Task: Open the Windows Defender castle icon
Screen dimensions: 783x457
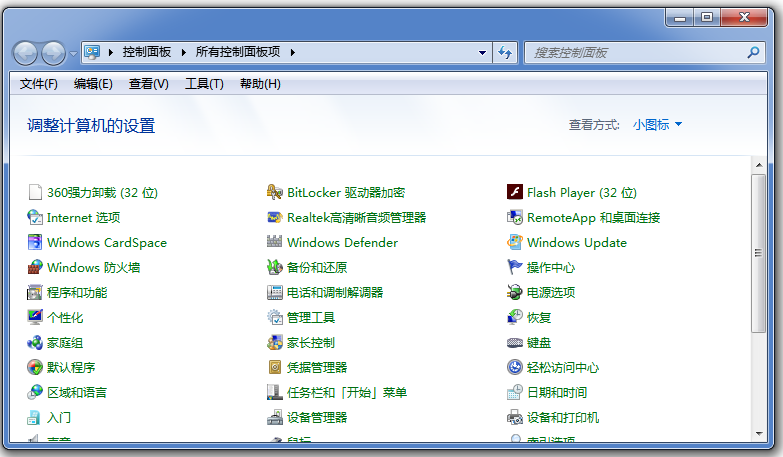Action: click(275, 242)
